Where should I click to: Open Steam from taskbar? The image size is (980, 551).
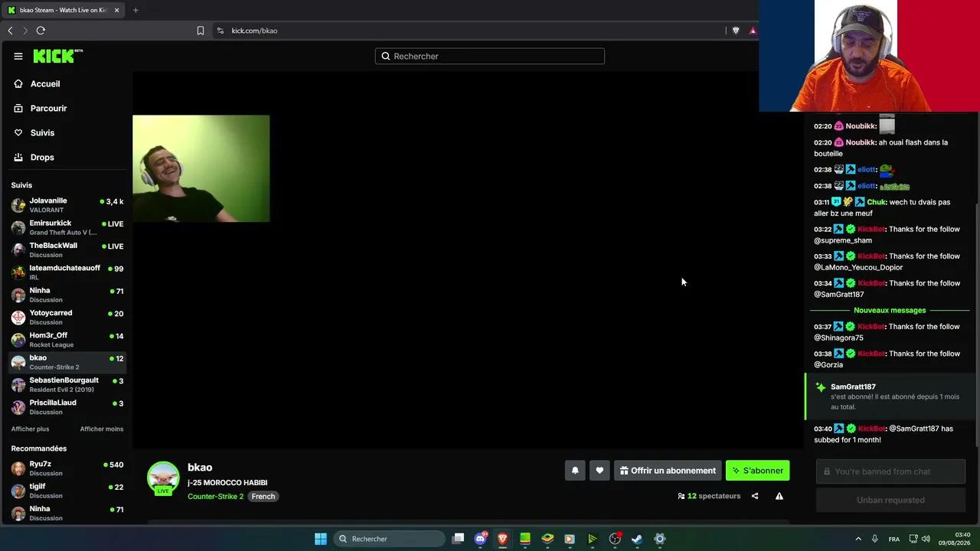(x=637, y=539)
